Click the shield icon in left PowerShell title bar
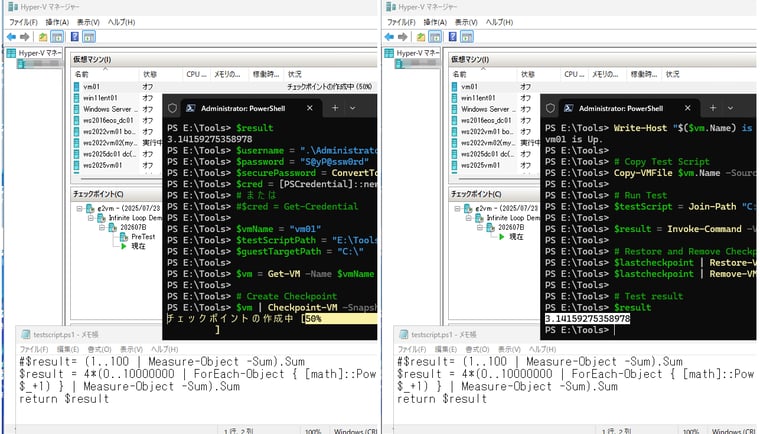Image resolution: width=760 pixels, height=434 pixels. pos(172,108)
